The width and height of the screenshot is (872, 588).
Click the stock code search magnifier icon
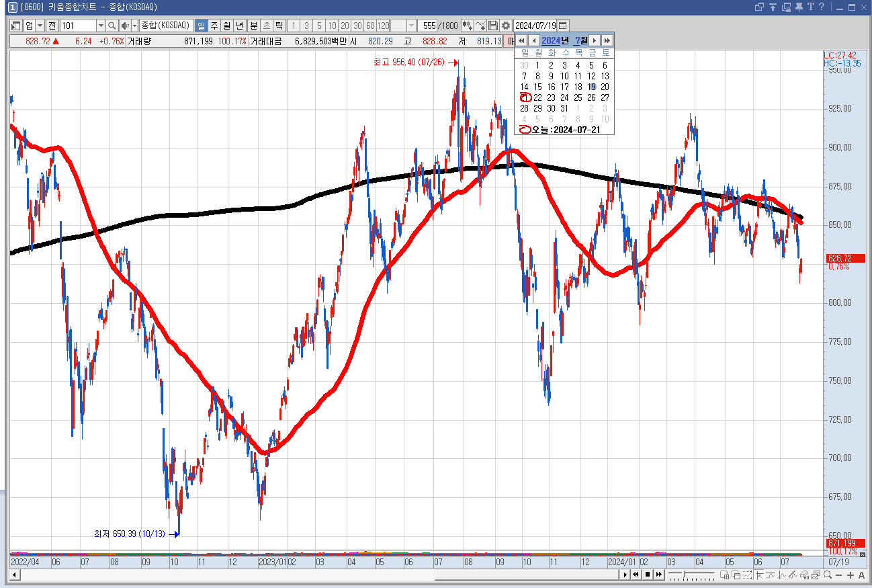(112, 26)
